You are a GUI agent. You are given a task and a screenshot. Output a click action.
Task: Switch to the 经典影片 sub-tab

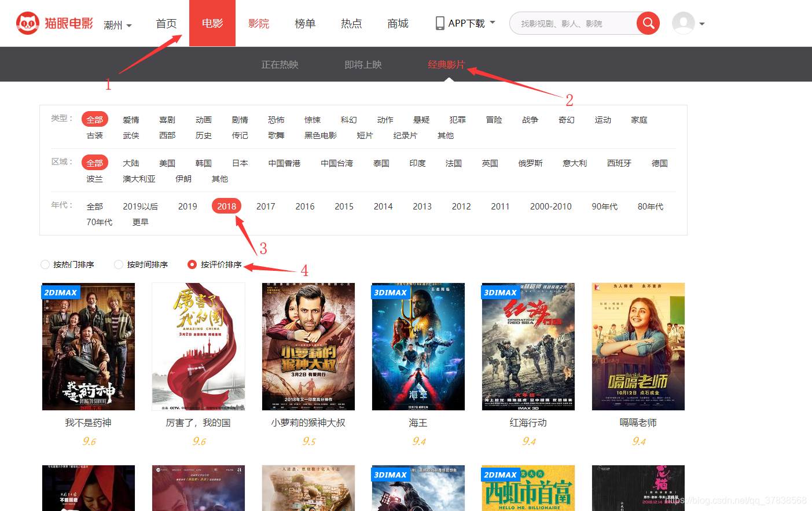coord(446,65)
